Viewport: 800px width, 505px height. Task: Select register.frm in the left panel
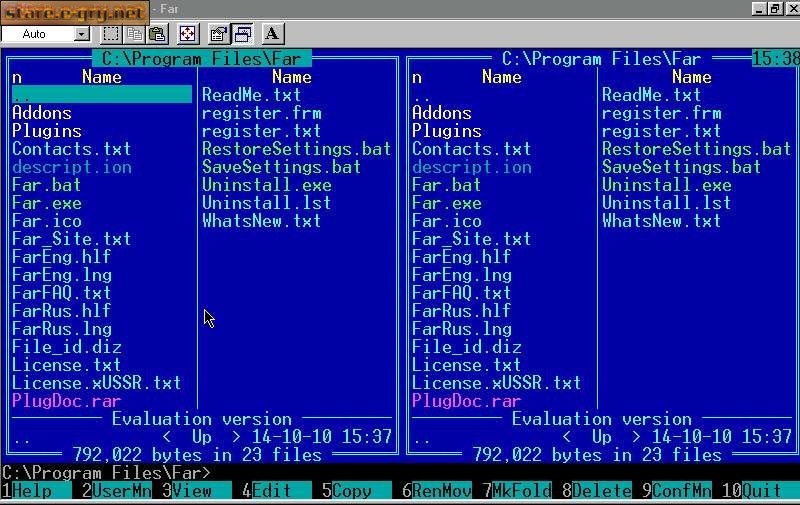pyautogui.click(x=262, y=113)
